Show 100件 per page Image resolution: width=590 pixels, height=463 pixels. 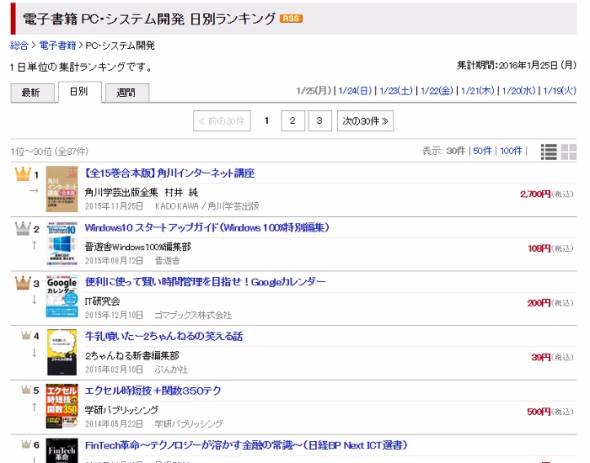pos(511,151)
